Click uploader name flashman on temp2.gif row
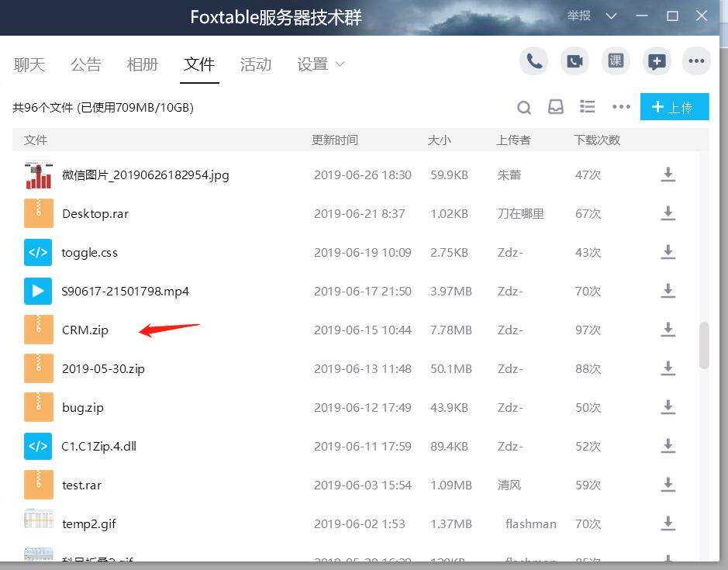Screen dimensions: 728x570 pos(530,524)
